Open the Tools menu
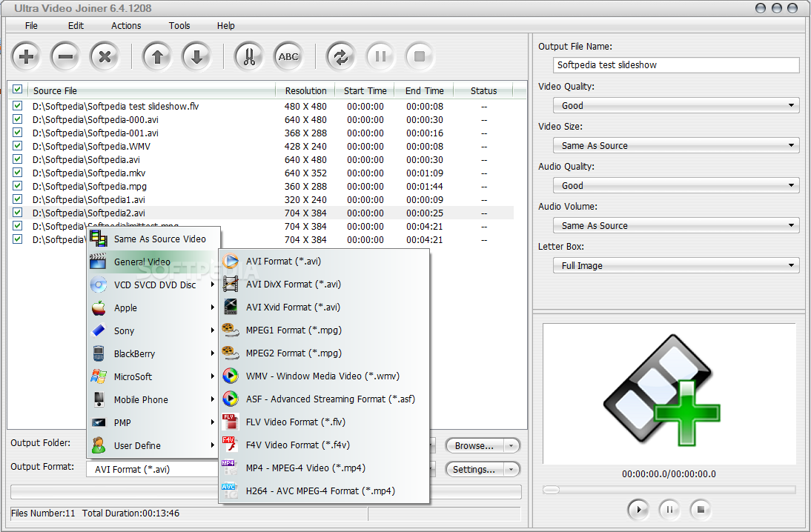811x532 pixels. coord(179,25)
